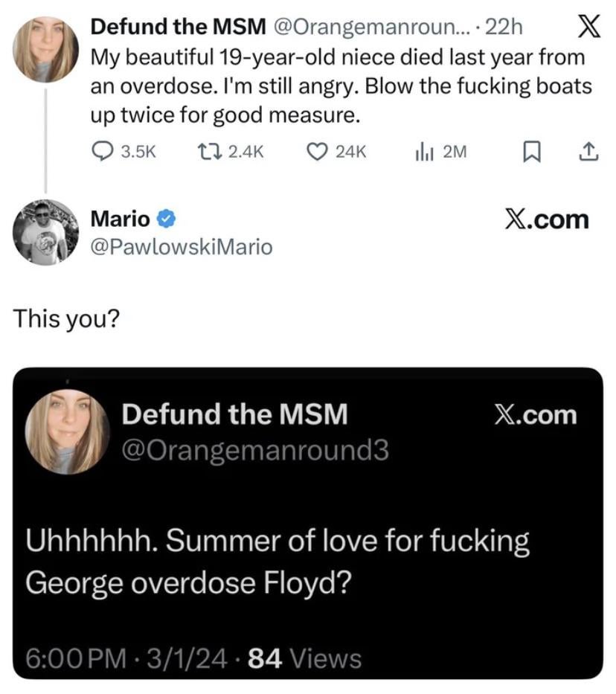The image size is (616, 694).
Task: Click Mario's blue verified badge
Action: click(167, 219)
